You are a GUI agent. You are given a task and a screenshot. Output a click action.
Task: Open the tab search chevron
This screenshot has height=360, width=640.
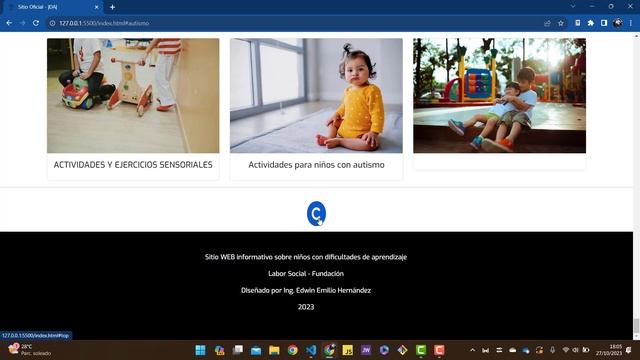573,7
